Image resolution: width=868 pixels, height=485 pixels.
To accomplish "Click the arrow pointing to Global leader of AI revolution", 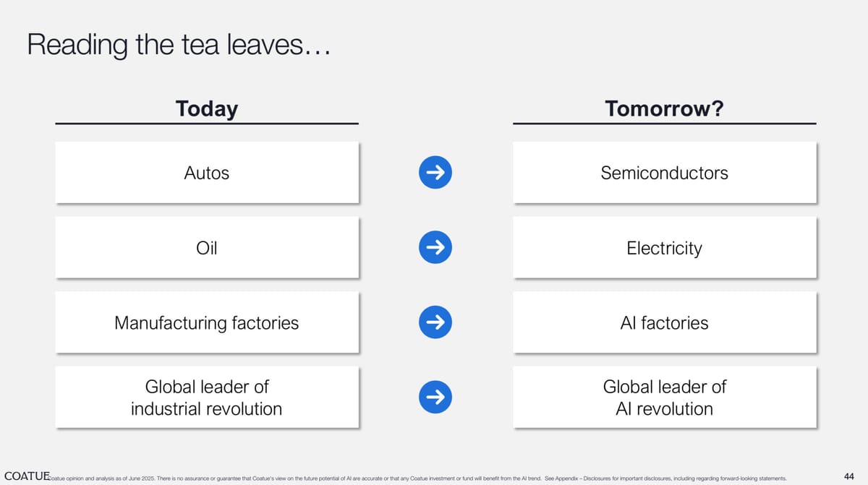I will (435, 396).
